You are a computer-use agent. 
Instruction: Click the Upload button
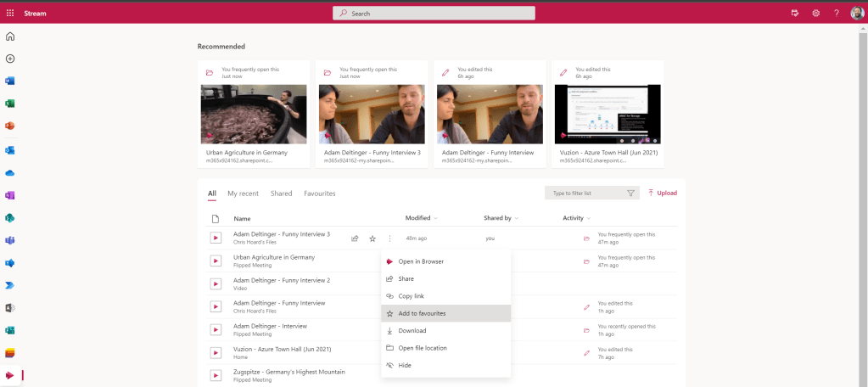pyautogui.click(x=662, y=193)
